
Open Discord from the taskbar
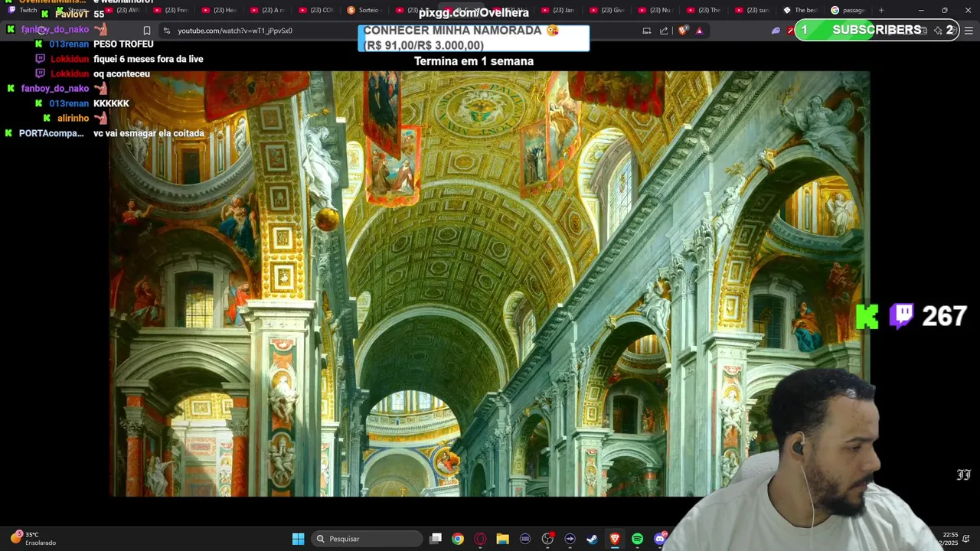[659, 539]
